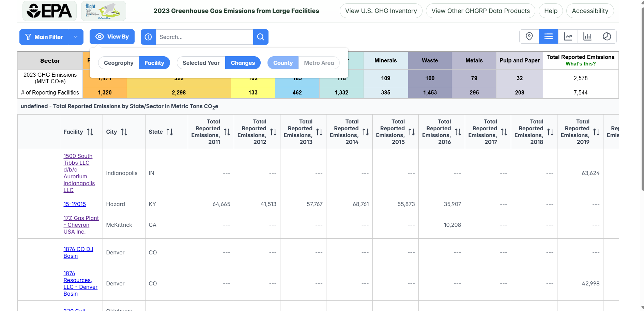Click the search info icon

(148, 37)
